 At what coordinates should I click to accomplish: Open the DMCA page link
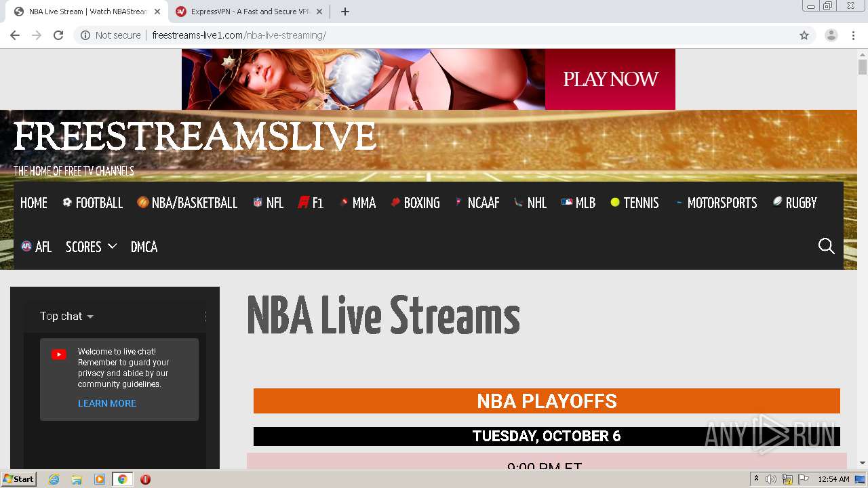click(x=144, y=247)
